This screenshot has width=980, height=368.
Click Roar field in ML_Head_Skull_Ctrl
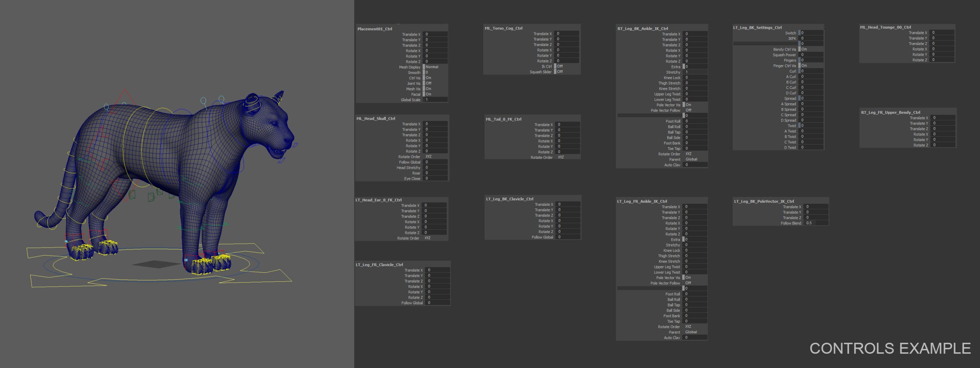[435, 173]
